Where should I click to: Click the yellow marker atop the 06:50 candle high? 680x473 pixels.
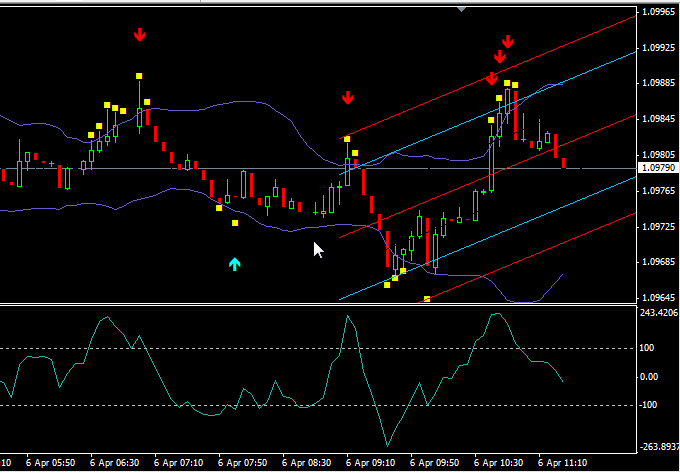(139, 76)
